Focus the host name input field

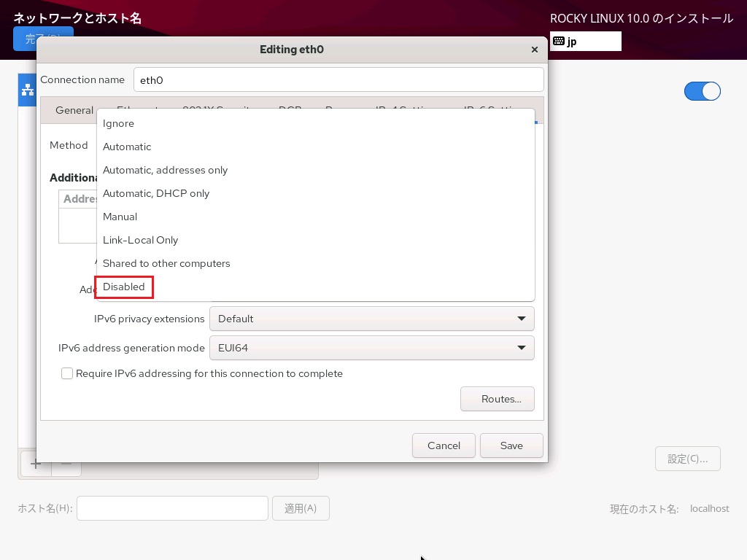pos(172,508)
